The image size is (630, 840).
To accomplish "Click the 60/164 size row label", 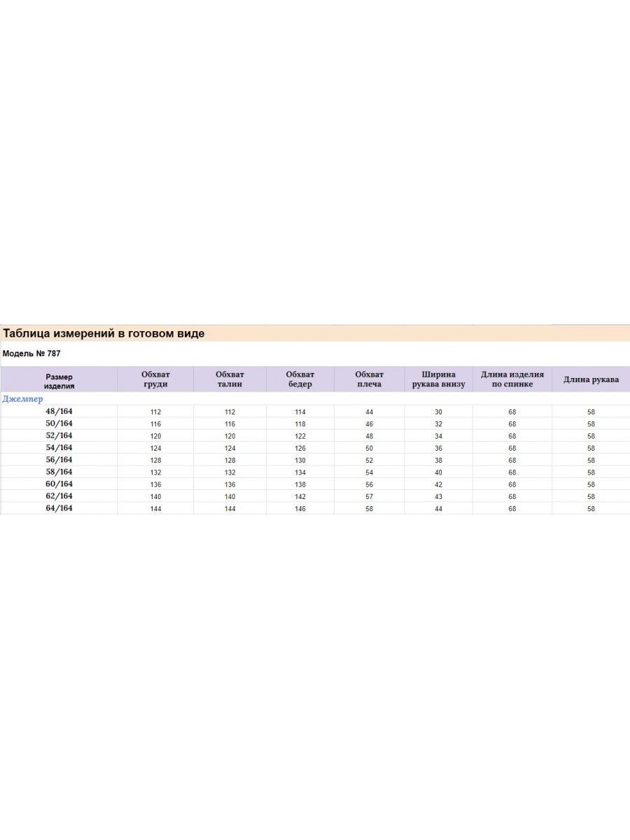I will click(x=59, y=484).
